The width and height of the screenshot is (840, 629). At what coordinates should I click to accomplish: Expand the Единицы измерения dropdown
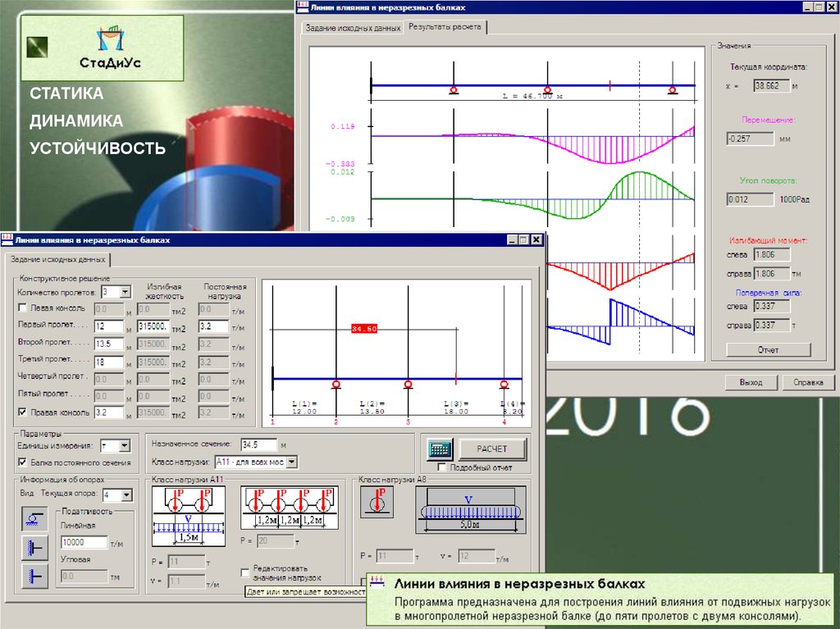[125, 445]
